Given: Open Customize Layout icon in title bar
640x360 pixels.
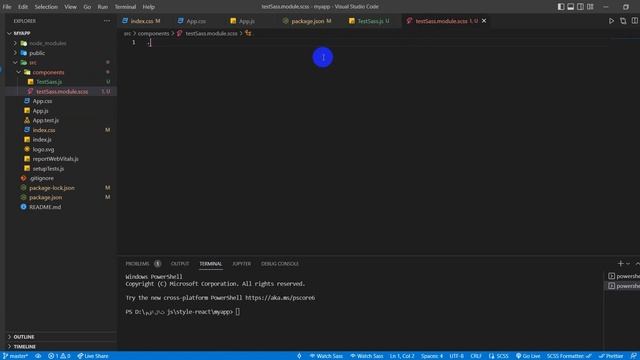Looking at the screenshot, I should coord(590,7).
